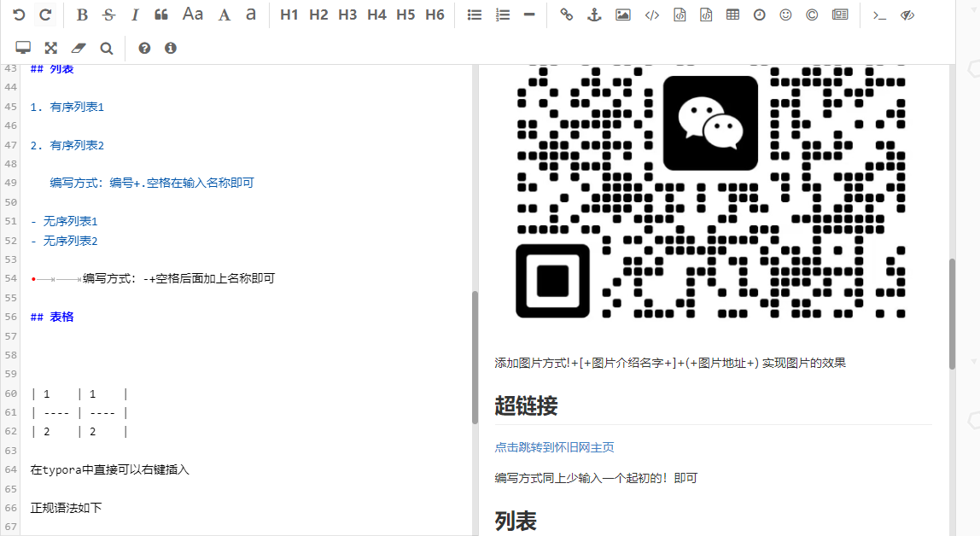Click '超链接' heading in preview
The width and height of the screenshot is (980, 536).
point(526,405)
